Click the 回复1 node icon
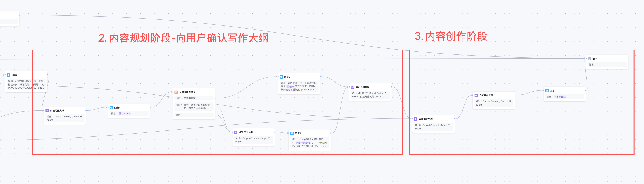Viewport: 644px width, 184px height. 547,91
